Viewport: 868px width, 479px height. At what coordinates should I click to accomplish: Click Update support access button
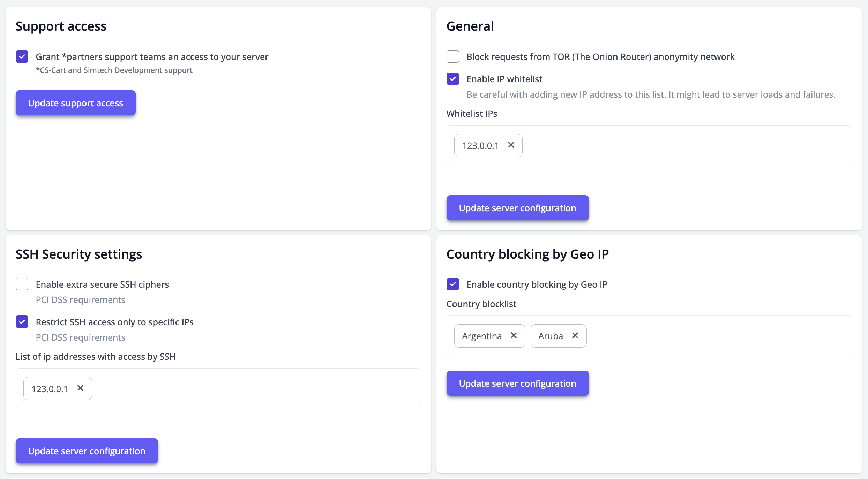tap(76, 103)
